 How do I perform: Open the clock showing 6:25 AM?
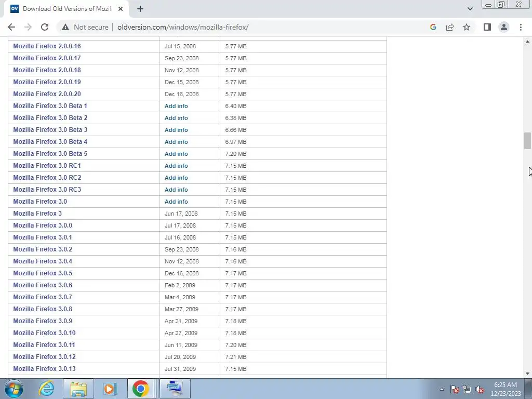(x=505, y=389)
